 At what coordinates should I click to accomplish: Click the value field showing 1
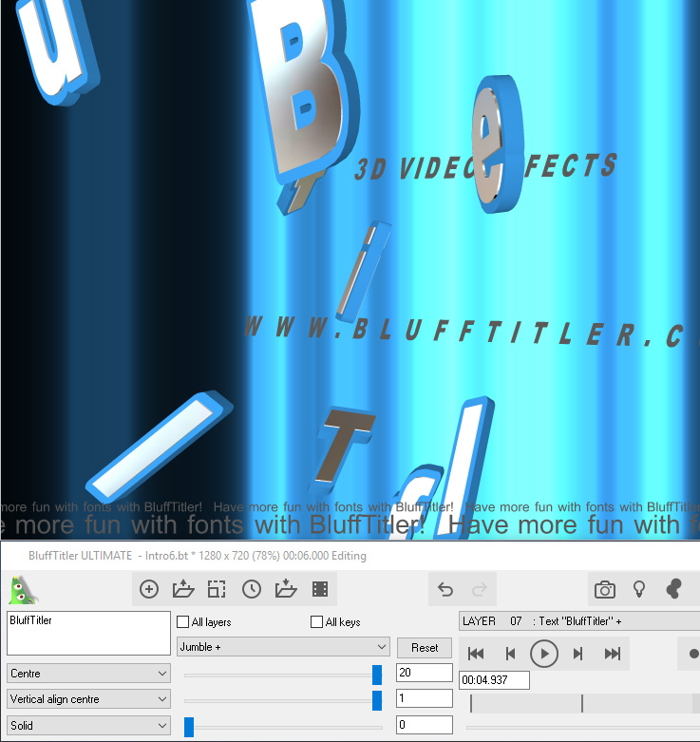425,698
